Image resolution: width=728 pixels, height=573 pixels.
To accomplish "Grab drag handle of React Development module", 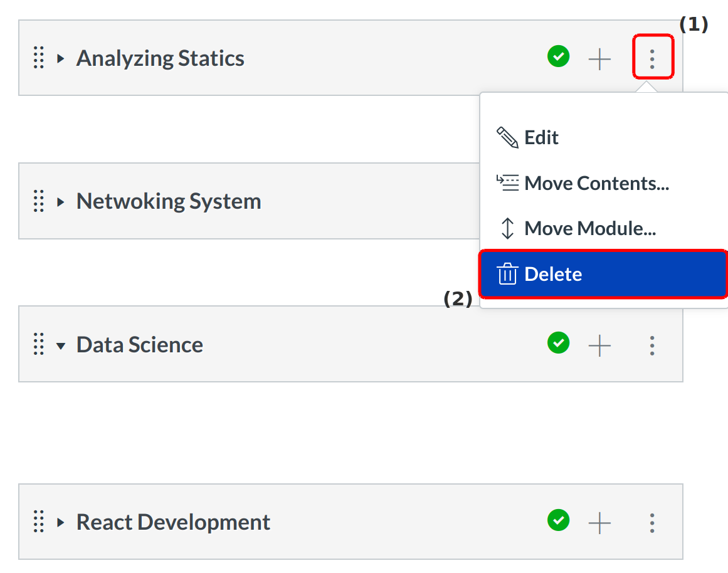I will (39, 522).
